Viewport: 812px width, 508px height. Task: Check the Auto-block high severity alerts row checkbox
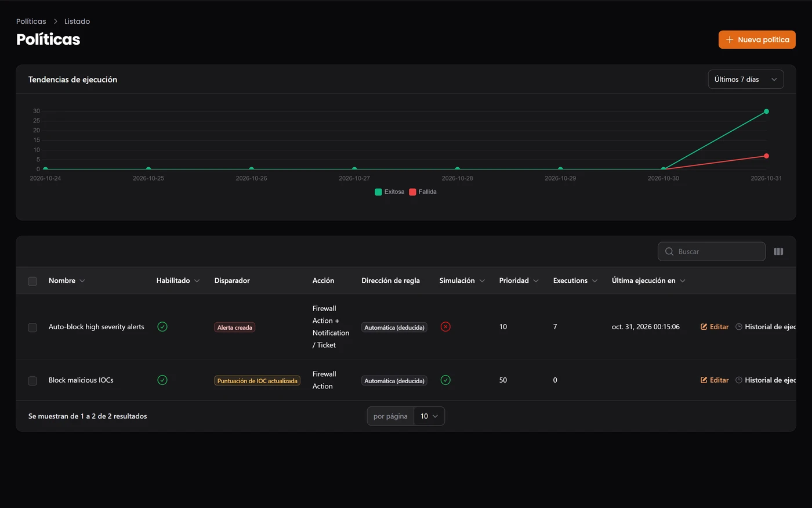(32, 327)
